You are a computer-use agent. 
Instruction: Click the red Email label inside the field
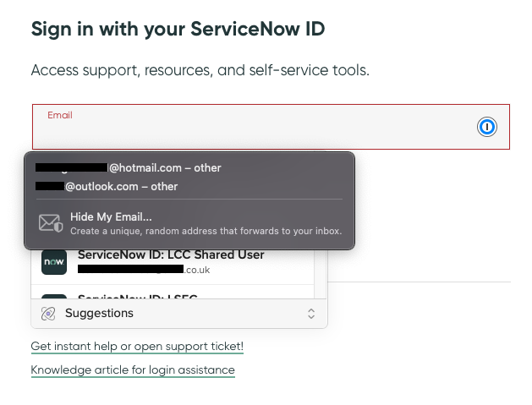point(59,115)
